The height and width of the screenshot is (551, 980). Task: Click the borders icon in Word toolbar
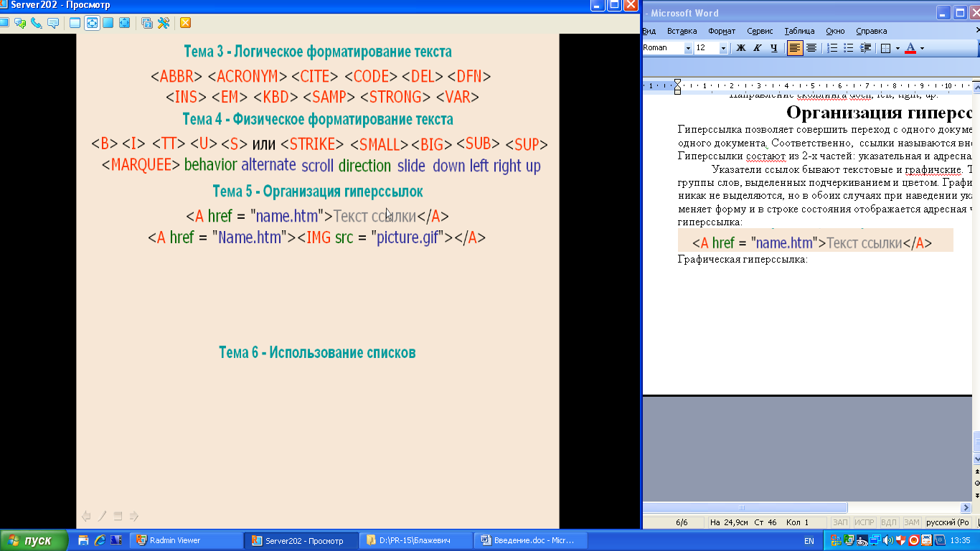[x=885, y=48]
